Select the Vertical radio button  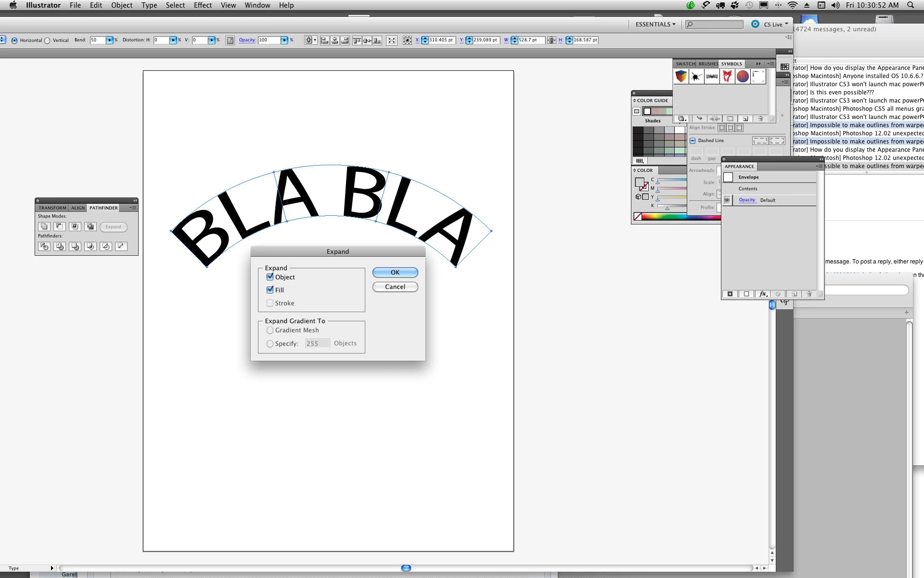[47, 40]
